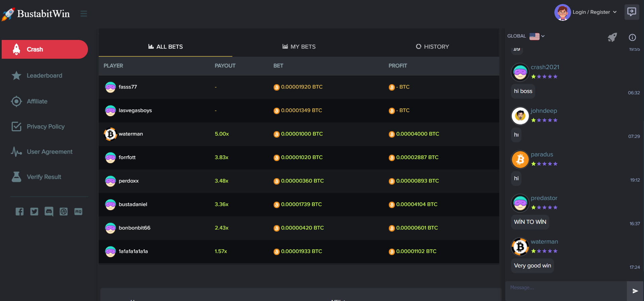Toggle the chat panel icon in the top right
Image resolution: width=644 pixels, height=301 pixels.
[x=632, y=12]
